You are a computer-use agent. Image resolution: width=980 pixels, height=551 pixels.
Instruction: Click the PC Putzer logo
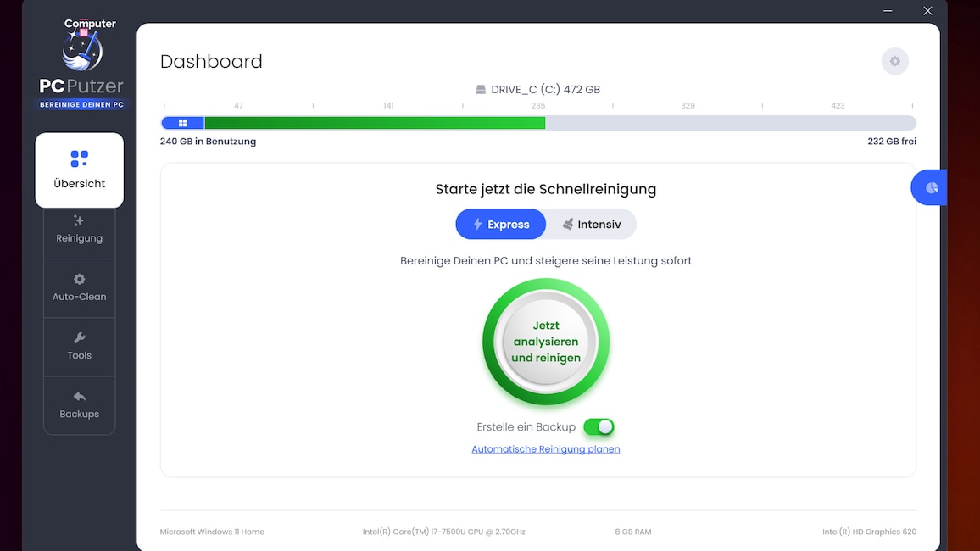[x=81, y=66]
